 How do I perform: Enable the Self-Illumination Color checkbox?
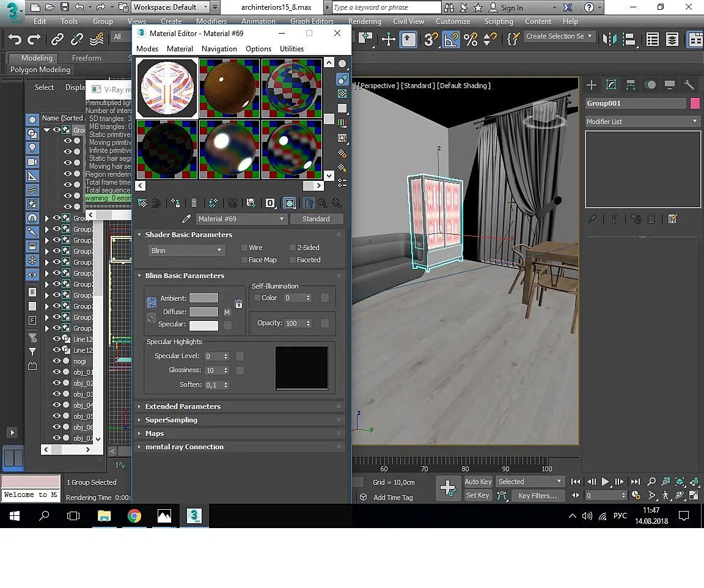tap(257, 298)
